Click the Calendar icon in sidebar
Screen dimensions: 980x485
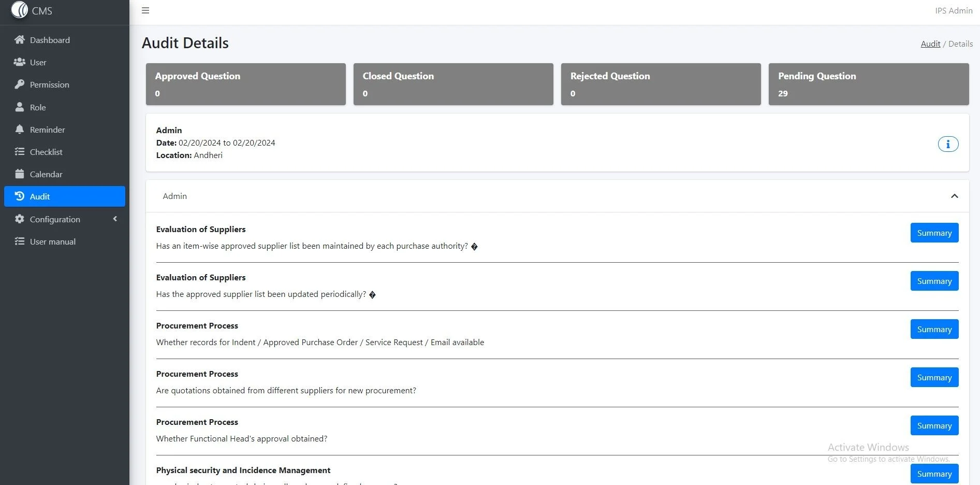(20, 174)
